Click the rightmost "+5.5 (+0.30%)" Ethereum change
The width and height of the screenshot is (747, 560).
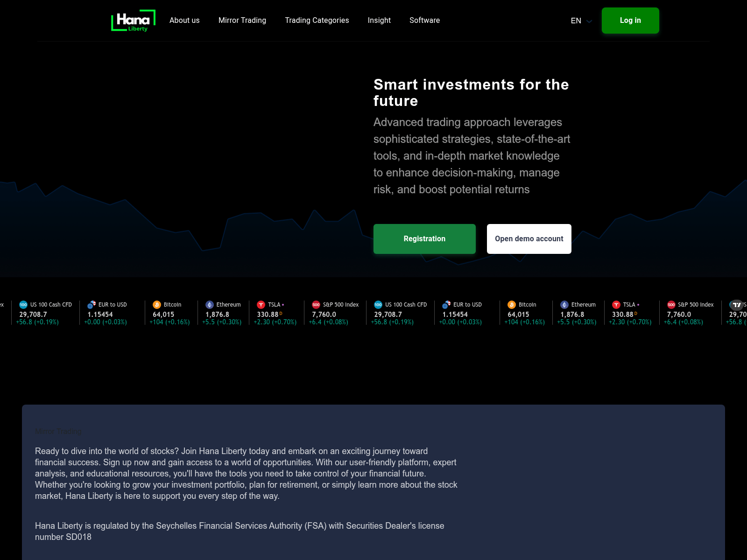click(x=577, y=322)
